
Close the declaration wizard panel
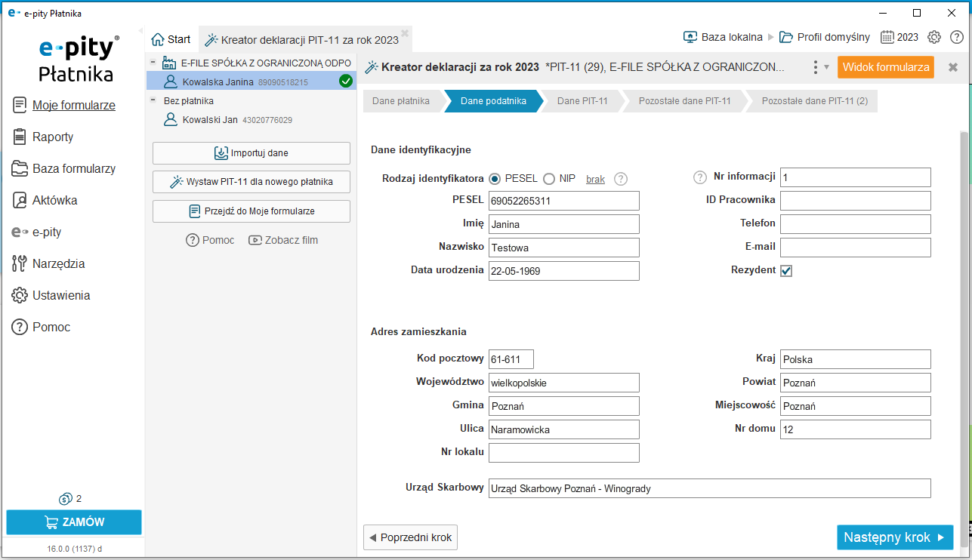click(x=953, y=67)
